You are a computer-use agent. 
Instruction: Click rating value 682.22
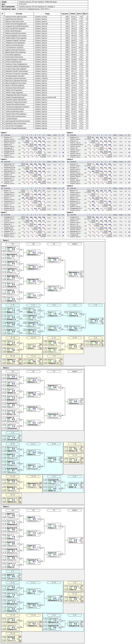pyautogui.click(x=73, y=90)
